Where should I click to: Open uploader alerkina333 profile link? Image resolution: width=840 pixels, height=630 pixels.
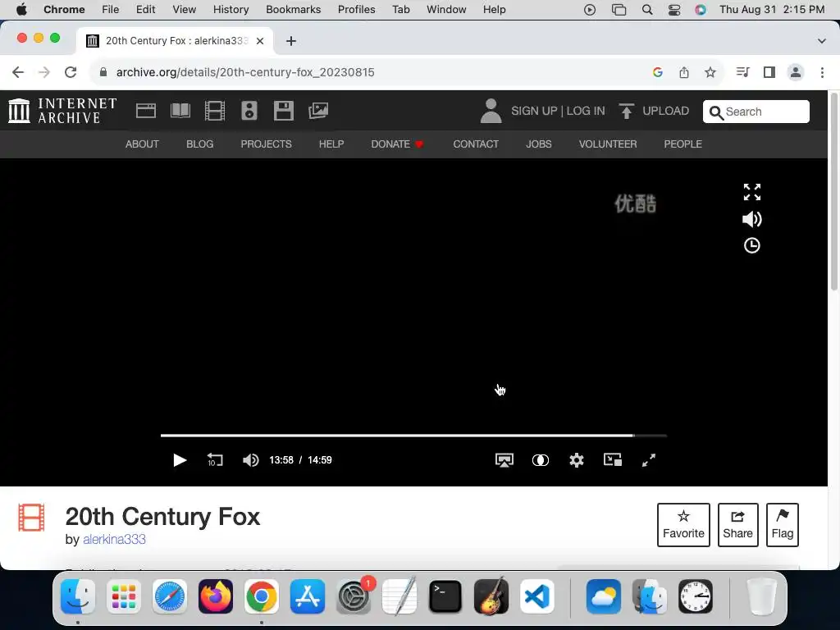click(114, 540)
